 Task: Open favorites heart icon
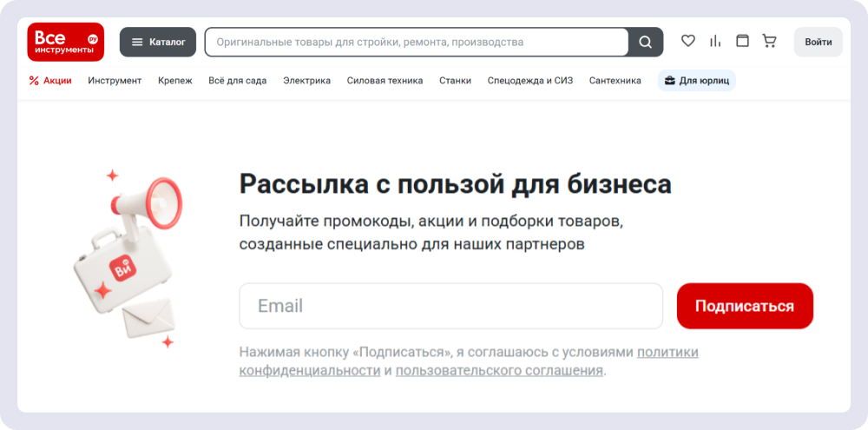[688, 41]
